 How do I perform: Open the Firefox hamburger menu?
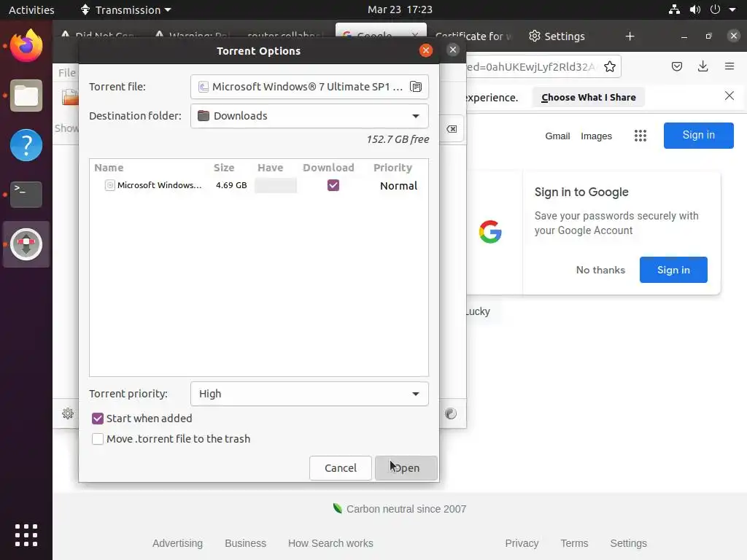[729, 66]
